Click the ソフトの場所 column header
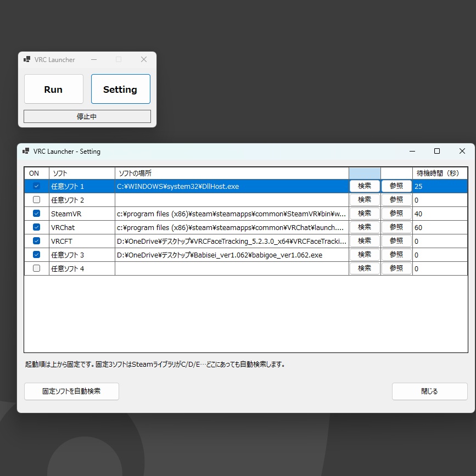The width and height of the screenshot is (476, 476). pos(232,173)
